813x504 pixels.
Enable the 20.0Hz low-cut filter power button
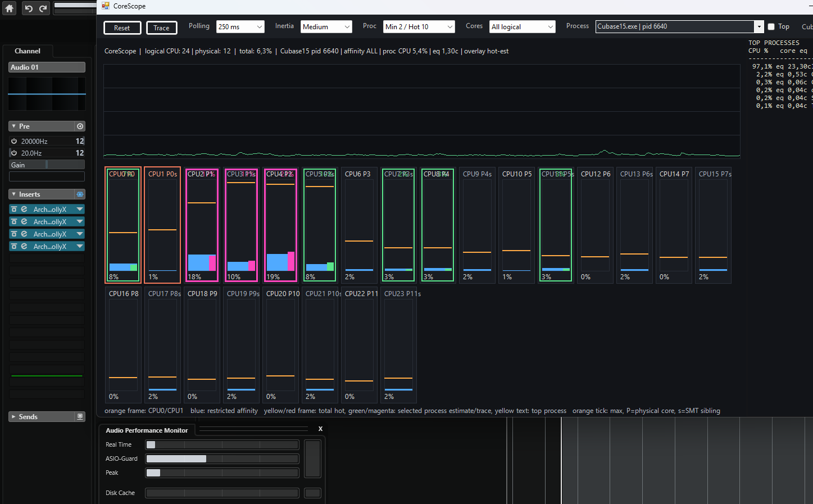pyautogui.click(x=14, y=153)
